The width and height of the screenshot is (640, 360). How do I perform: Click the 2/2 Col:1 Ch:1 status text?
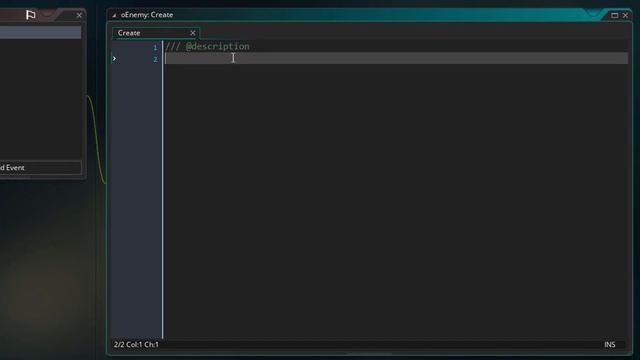click(x=136, y=344)
